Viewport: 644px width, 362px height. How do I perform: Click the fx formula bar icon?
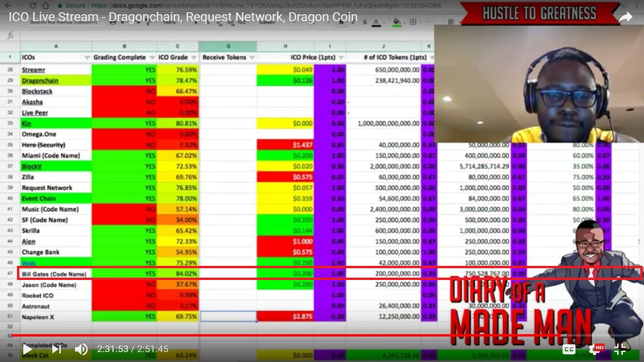point(10,36)
